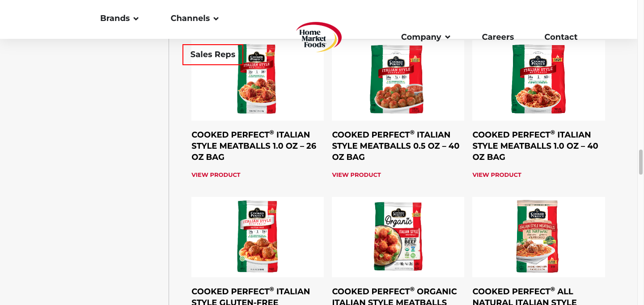Click the Sales Reps link
Image resolution: width=644 pixels, height=305 pixels.
213,54
